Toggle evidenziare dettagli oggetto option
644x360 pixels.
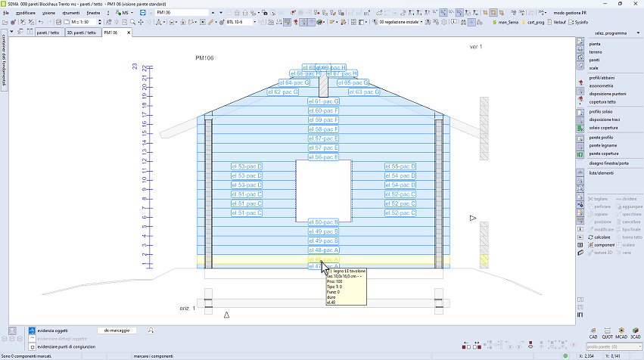(x=32, y=338)
